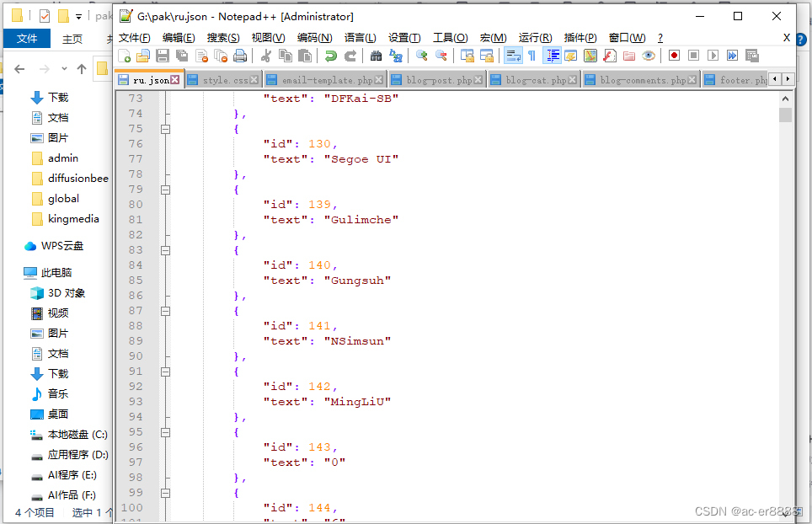The image size is (812, 524).
Task: Open the Replace dialog toolbar icon
Action: 396,56
